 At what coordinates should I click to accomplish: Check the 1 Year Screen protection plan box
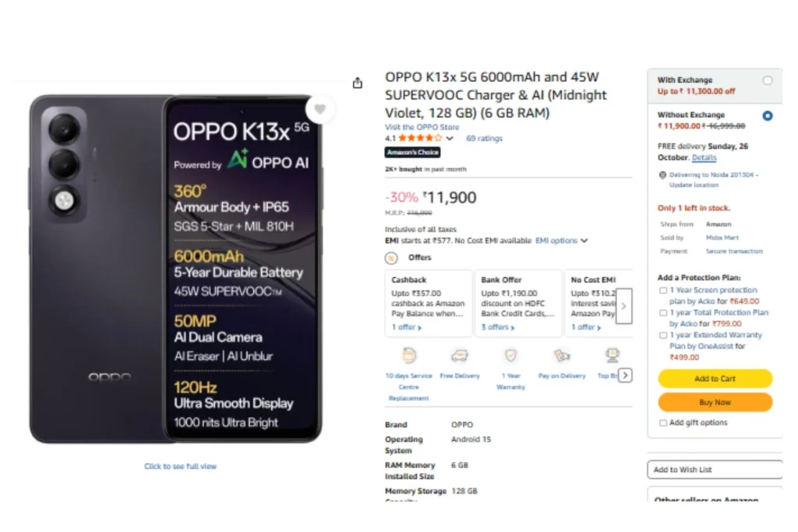(x=663, y=291)
